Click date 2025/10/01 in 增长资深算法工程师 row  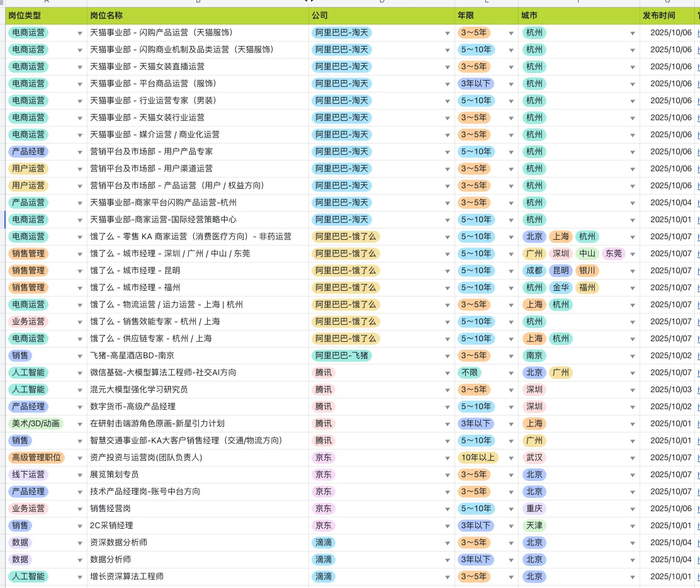670,577
